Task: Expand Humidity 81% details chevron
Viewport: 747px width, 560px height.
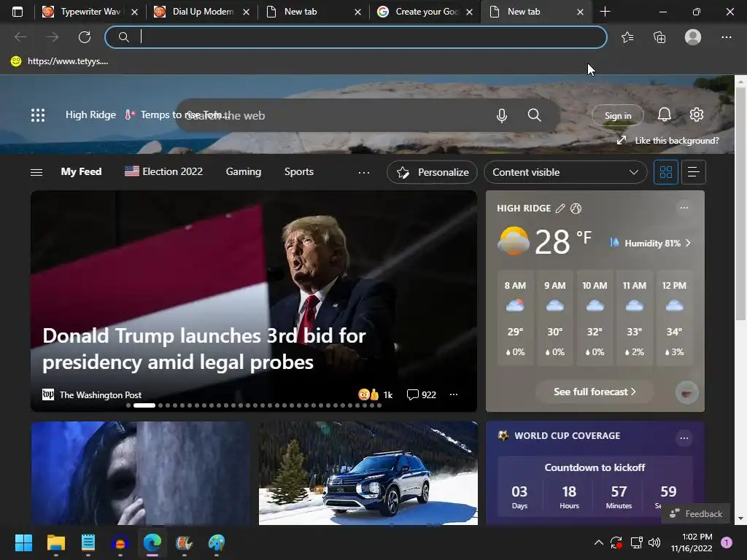Action: click(688, 244)
